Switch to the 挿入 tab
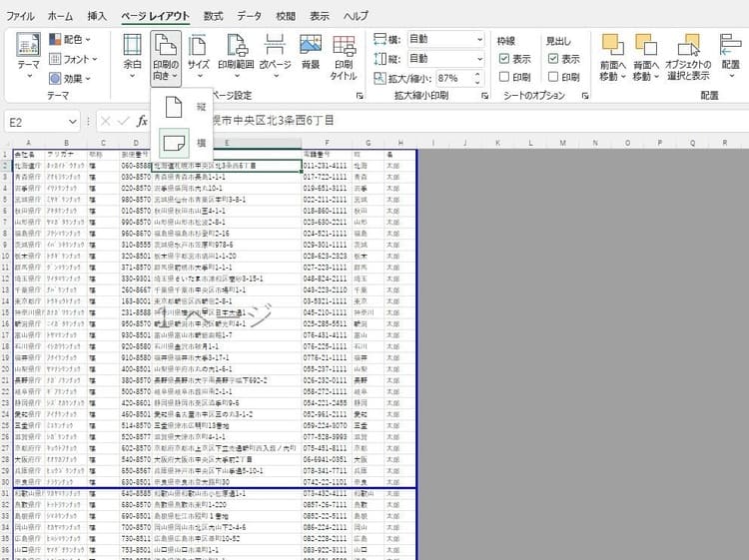This screenshot has width=749, height=560. tap(97, 16)
